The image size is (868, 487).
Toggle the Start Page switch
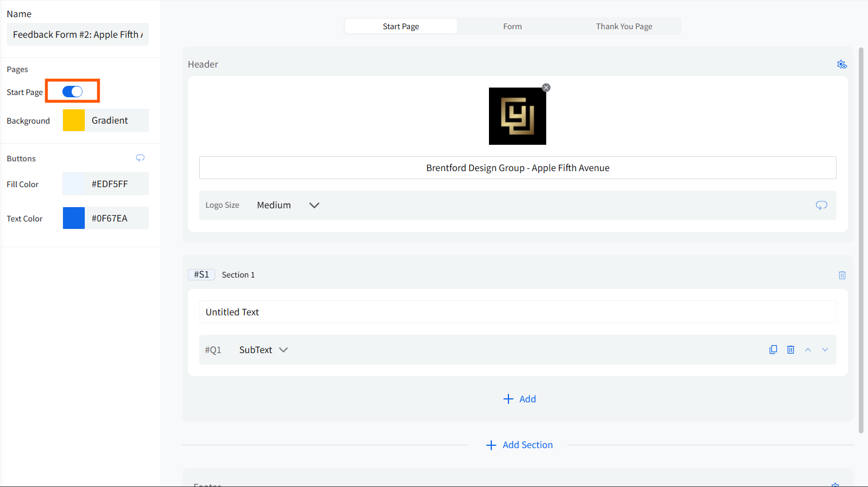click(x=73, y=92)
